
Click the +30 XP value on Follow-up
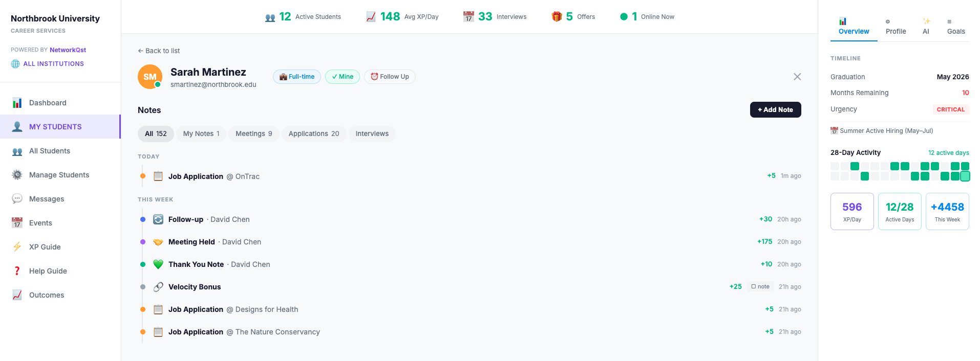coord(765,219)
